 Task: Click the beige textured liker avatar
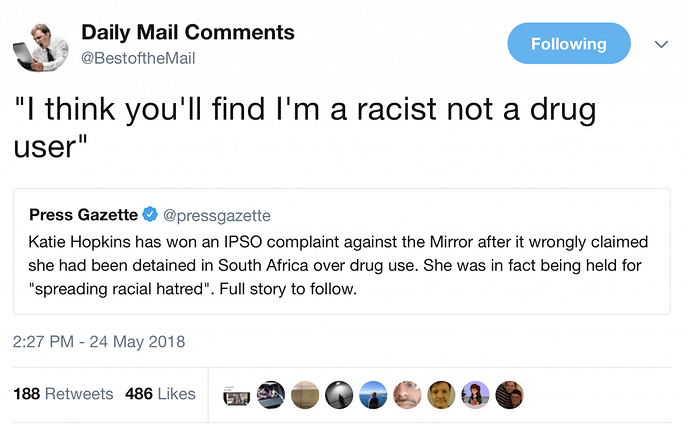click(306, 395)
